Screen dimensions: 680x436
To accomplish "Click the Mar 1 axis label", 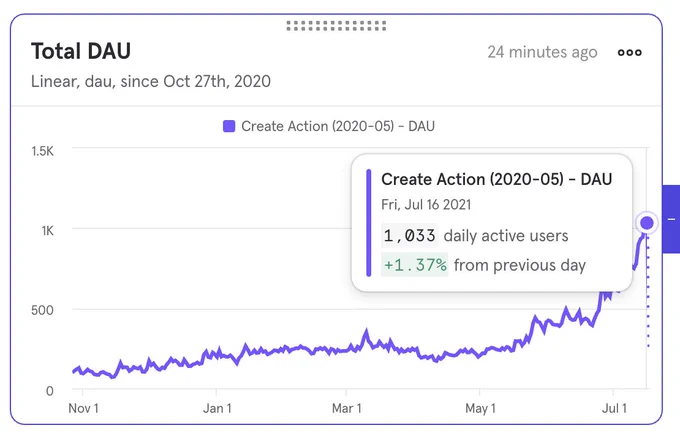I will (346, 408).
